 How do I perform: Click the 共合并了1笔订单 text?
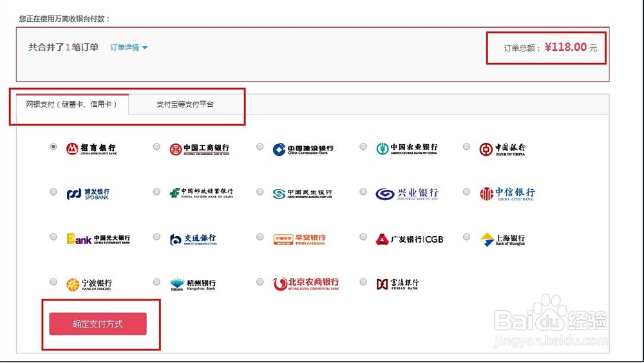pyautogui.click(x=63, y=47)
